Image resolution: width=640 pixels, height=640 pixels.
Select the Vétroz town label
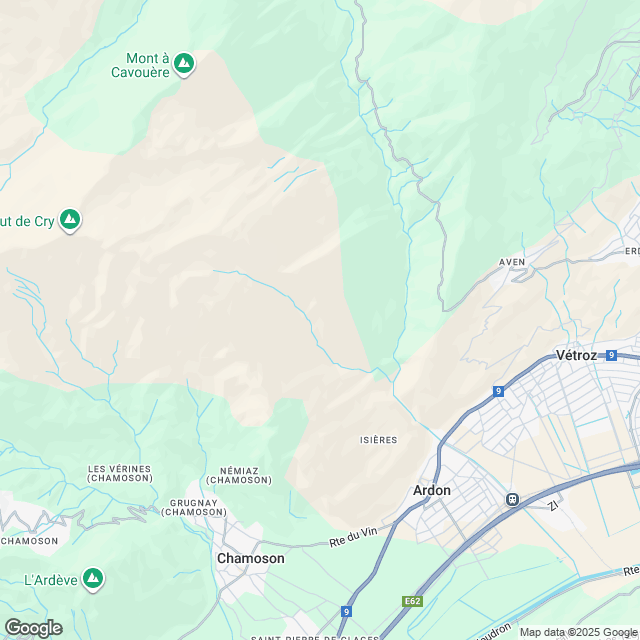576,355
